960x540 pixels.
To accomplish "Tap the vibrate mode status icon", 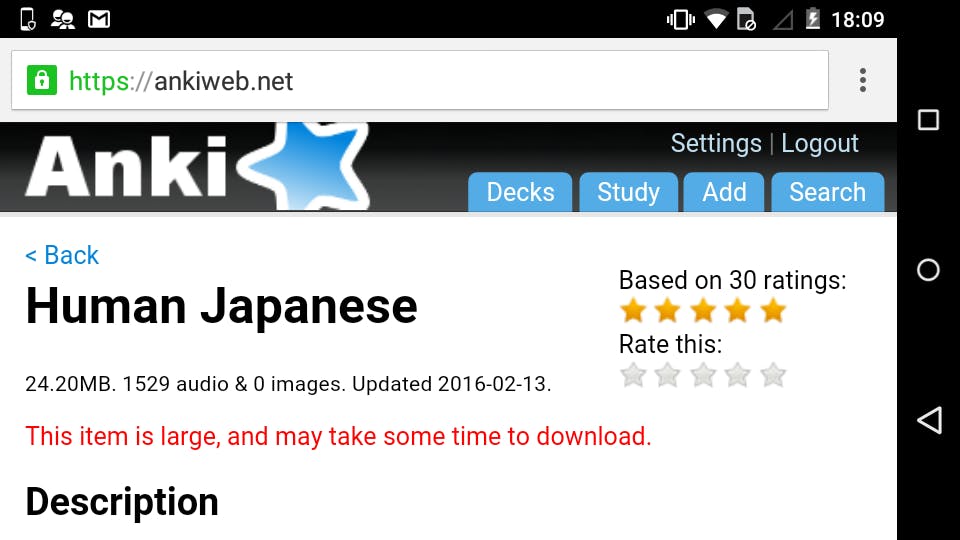I will click(x=680, y=20).
